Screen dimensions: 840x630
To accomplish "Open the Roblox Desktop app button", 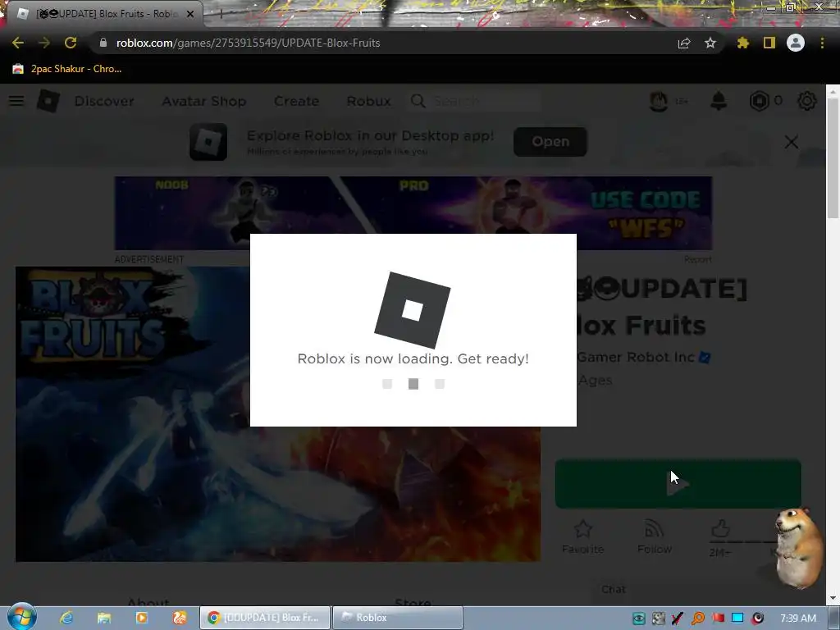I will click(x=550, y=141).
